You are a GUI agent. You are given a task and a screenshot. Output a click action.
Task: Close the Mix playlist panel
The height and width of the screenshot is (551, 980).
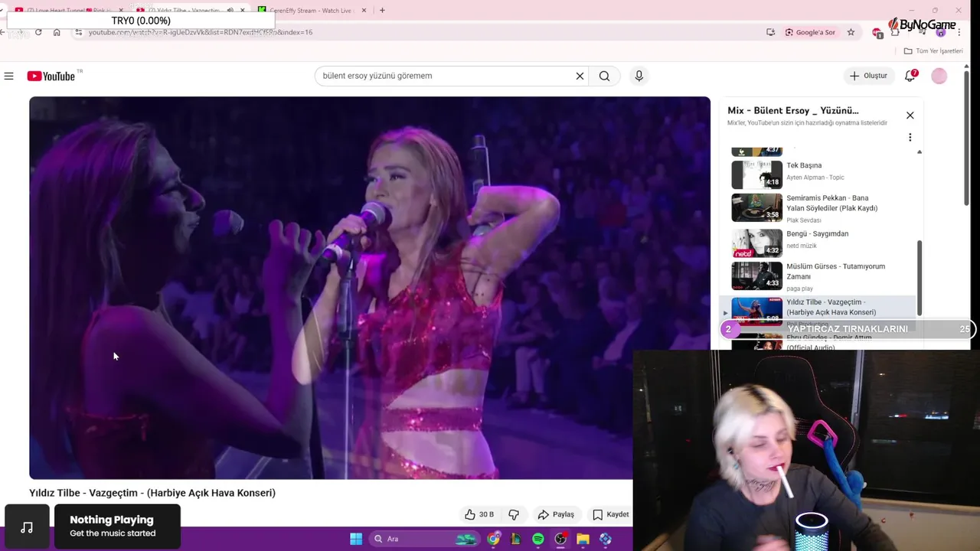(x=910, y=116)
